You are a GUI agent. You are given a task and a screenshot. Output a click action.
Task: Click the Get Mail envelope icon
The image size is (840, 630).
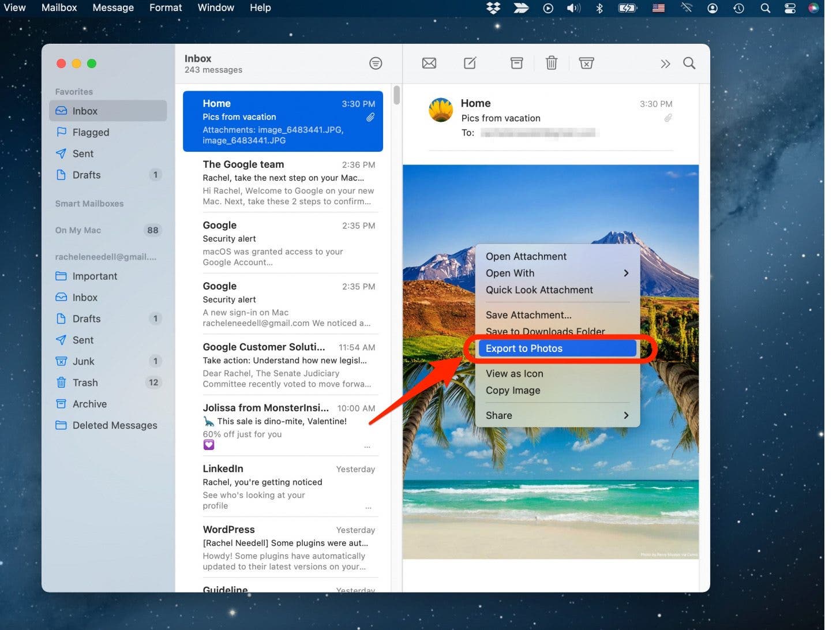[x=429, y=63]
